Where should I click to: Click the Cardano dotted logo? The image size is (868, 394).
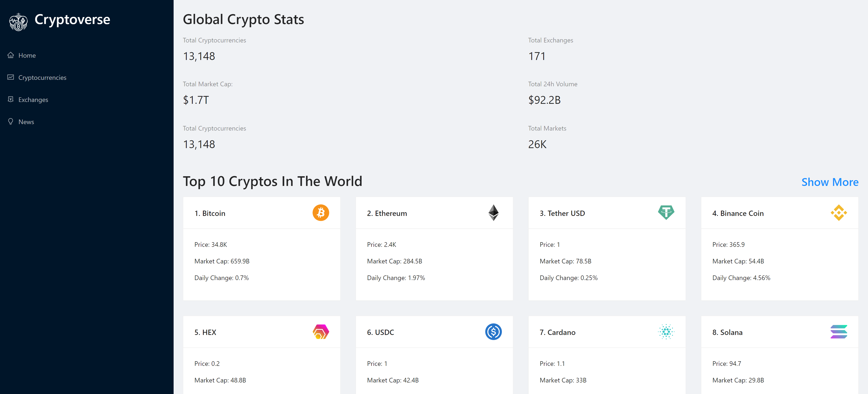click(666, 332)
